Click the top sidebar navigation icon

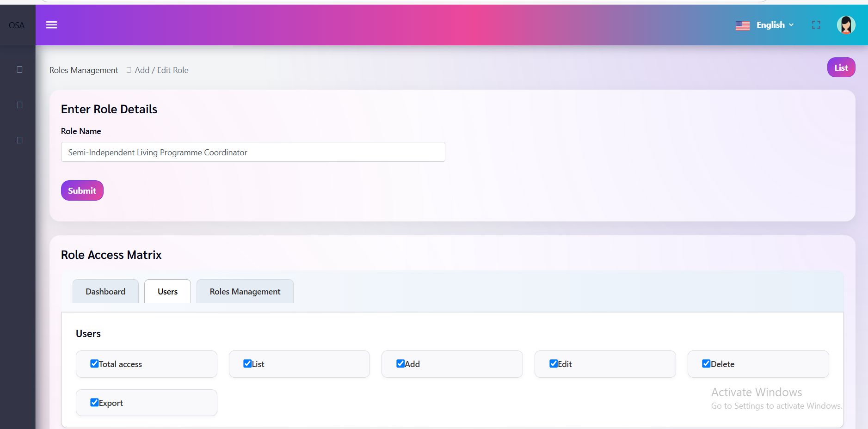(19, 69)
